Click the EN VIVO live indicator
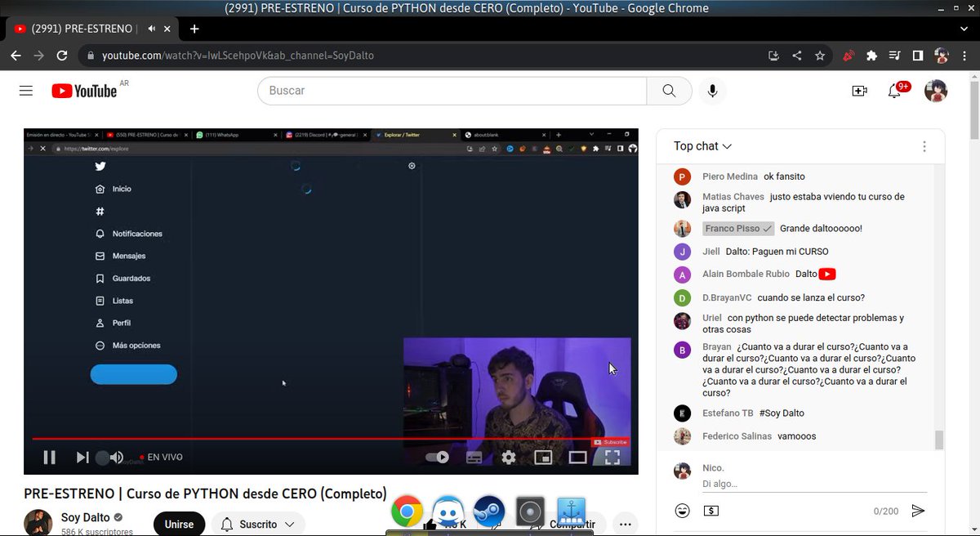 tap(162, 458)
